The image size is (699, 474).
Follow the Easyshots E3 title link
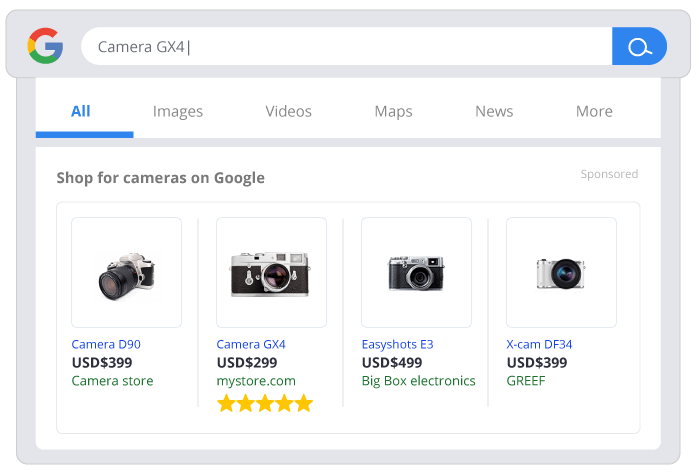[397, 345]
